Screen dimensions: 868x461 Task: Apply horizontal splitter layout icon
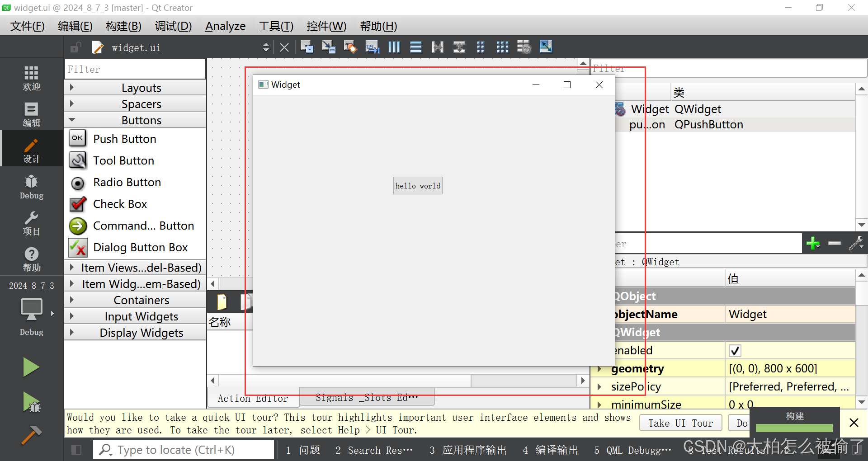[x=437, y=47]
